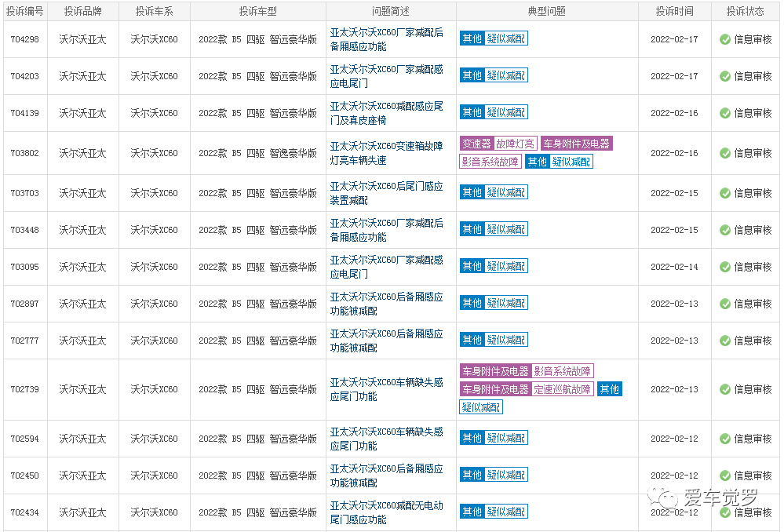Click the 投诉车系 column header
The width and height of the screenshot is (784, 532).
click(x=154, y=12)
